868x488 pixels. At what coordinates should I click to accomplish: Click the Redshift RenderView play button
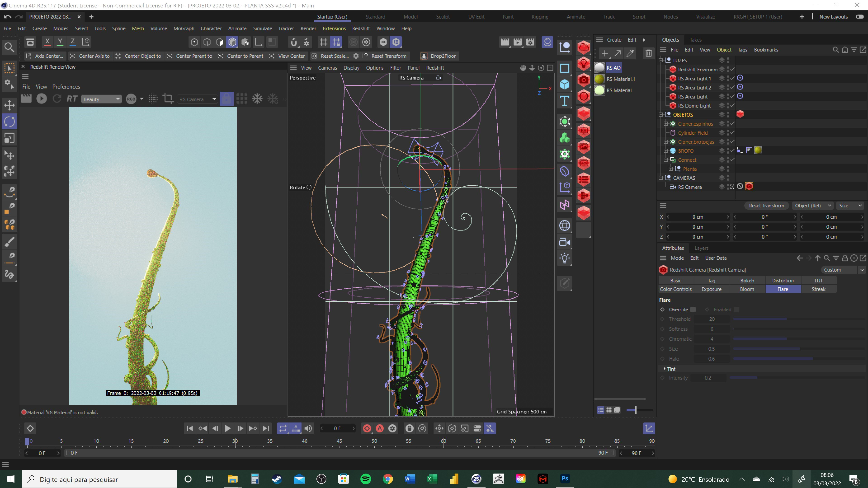point(41,99)
